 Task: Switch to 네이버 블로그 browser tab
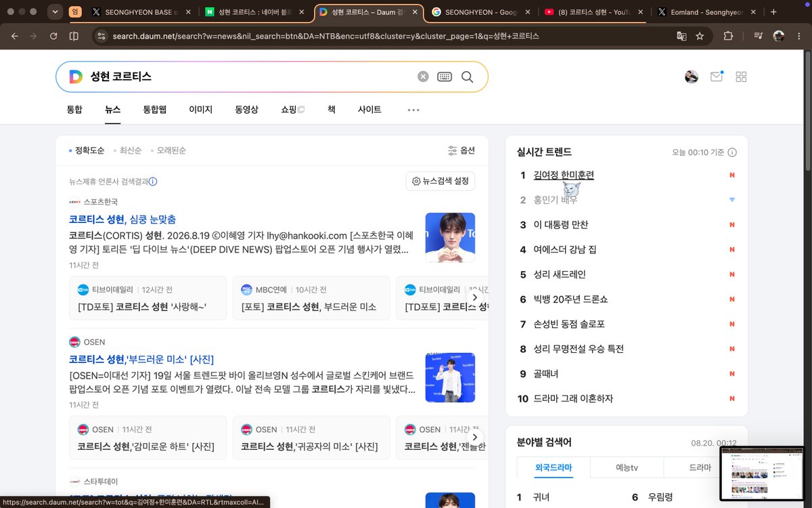pyautogui.click(x=254, y=12)
